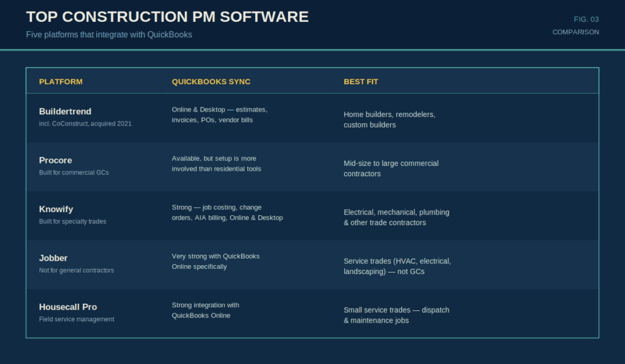
Task: Select the 'Buildertrend' platform name
Action: 65,112
